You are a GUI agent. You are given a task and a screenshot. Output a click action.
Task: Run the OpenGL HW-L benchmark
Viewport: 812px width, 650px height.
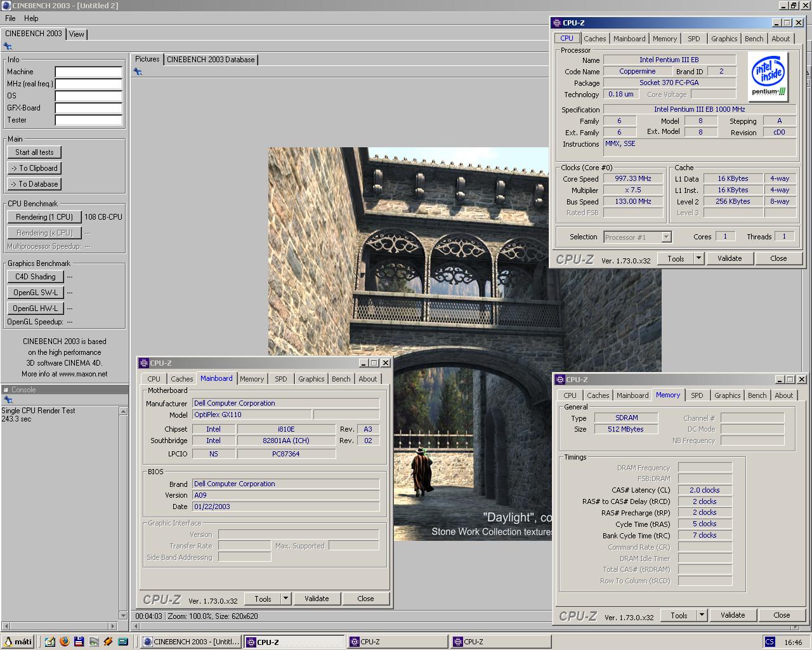pos(36,308)
